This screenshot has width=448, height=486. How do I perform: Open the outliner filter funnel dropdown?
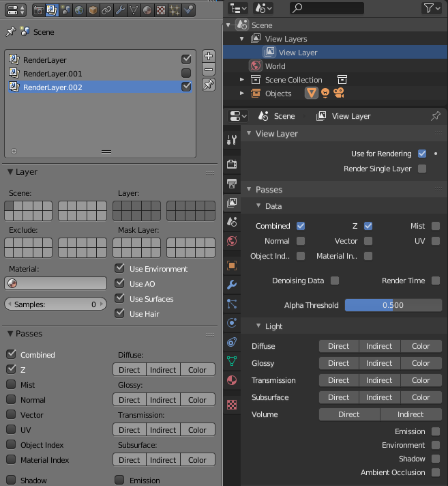coord(432,8)
